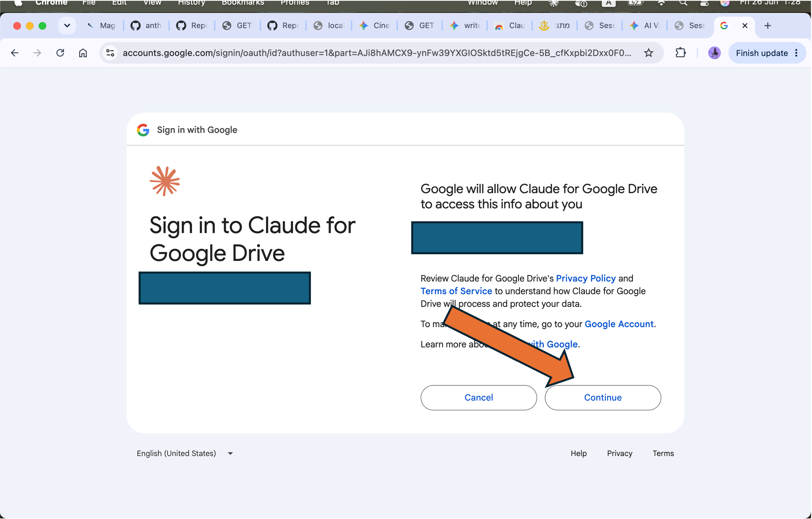Image resolution: width=812 pixels, height=519 pixels.
Task: Click the address bar URL
Action: tap(377, 53)
